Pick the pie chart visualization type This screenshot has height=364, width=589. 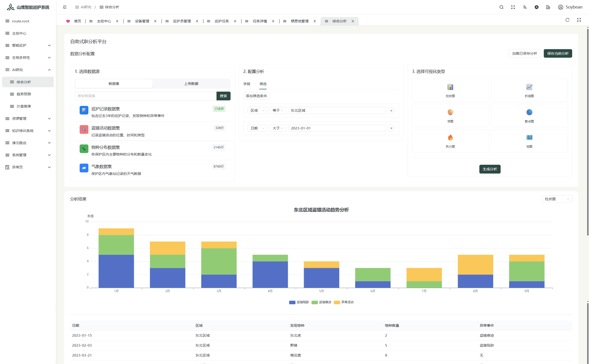(x=450, y=112)
